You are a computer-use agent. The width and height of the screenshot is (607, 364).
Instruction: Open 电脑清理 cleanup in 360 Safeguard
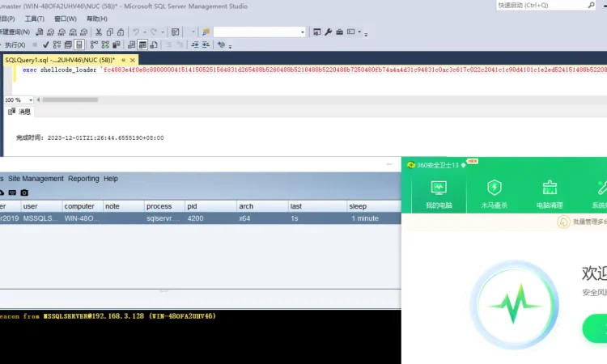coord(550,194)
